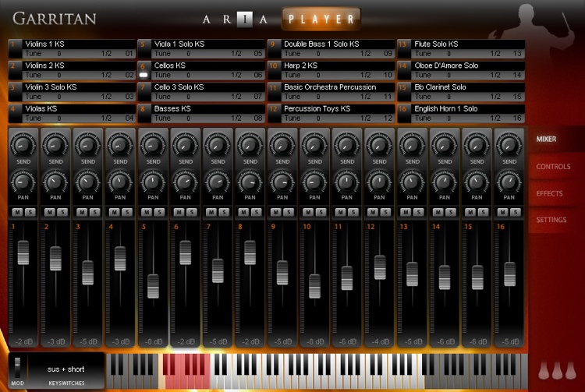The image size is (585, 392).
Task: Click the right pedal icon
Action: 571,370
